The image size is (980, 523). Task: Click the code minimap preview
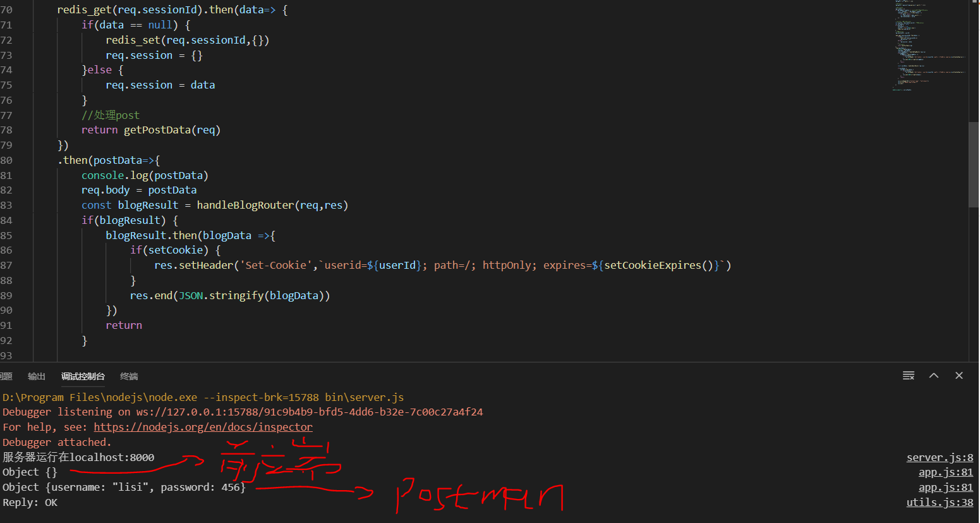(929, 46)
